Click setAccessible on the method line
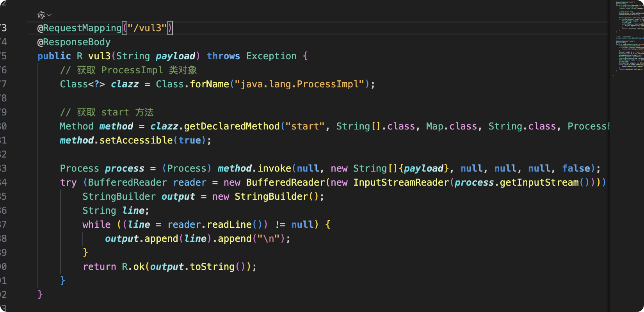This screenshot has height=312, width=644. [136, 140]
